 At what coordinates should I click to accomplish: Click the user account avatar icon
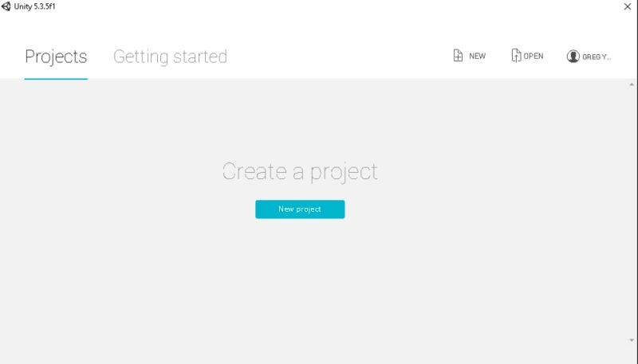coord(573,56)
